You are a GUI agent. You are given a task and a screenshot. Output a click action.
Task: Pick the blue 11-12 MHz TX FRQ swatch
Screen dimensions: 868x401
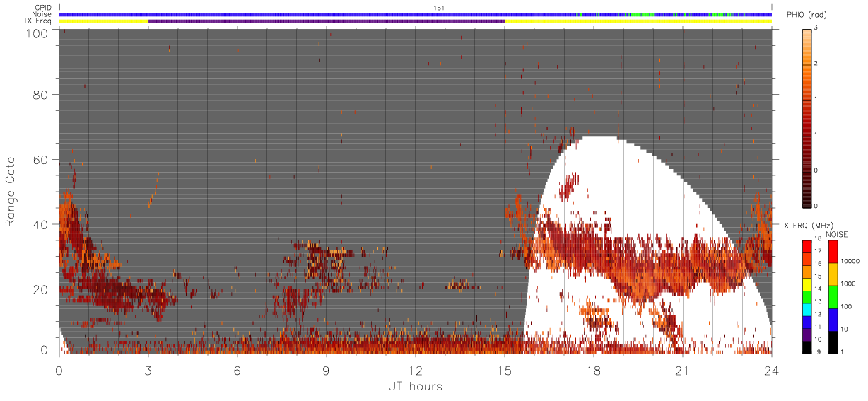[807, 322]
